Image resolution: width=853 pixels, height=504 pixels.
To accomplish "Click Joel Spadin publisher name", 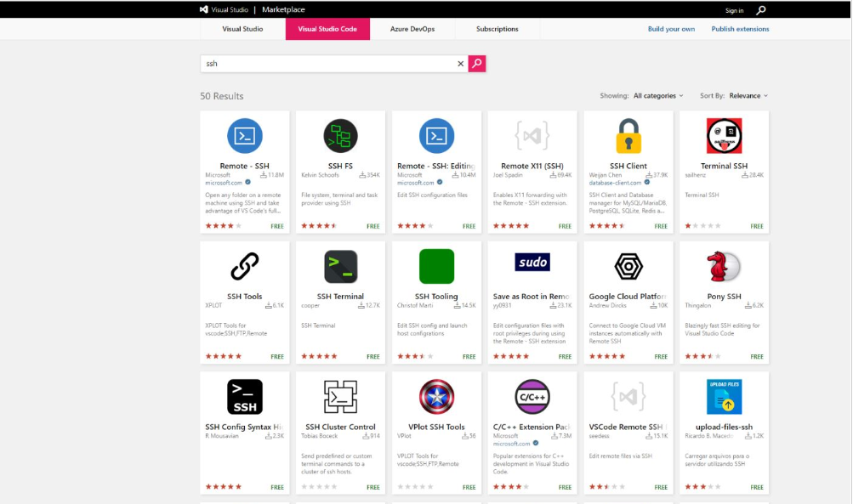I will [508, 175].
